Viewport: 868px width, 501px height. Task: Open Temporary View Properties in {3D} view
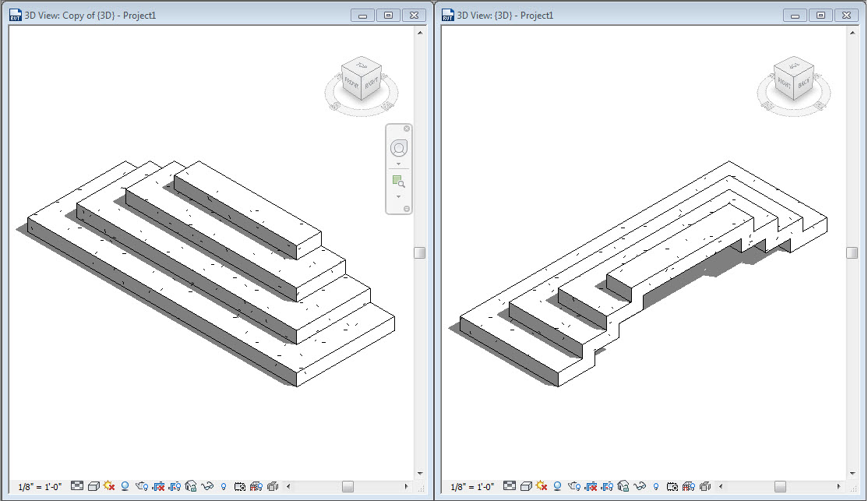672,487
